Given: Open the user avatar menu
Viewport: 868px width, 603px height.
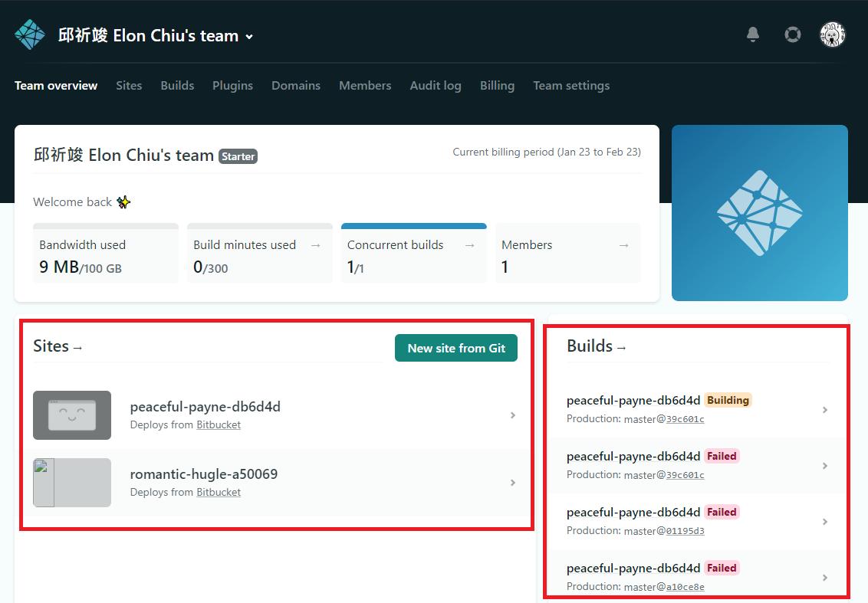Looking at the screenshot, I should click(833, 34).
